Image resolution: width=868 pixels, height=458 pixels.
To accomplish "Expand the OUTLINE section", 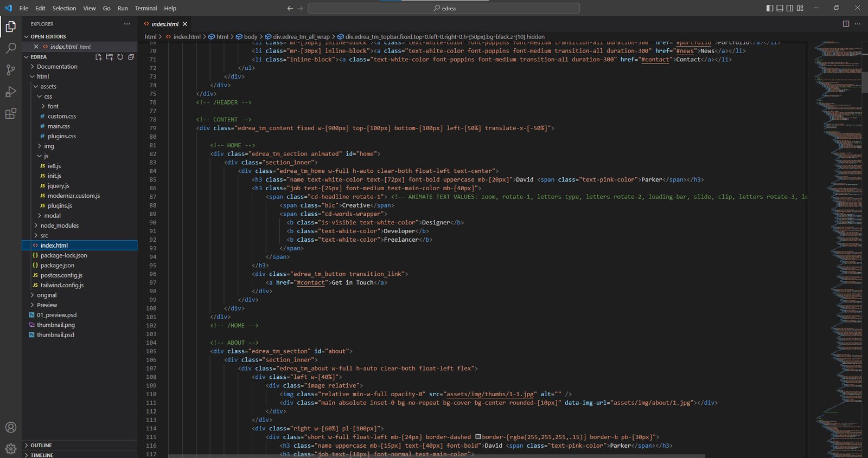I will pos(41,445).
